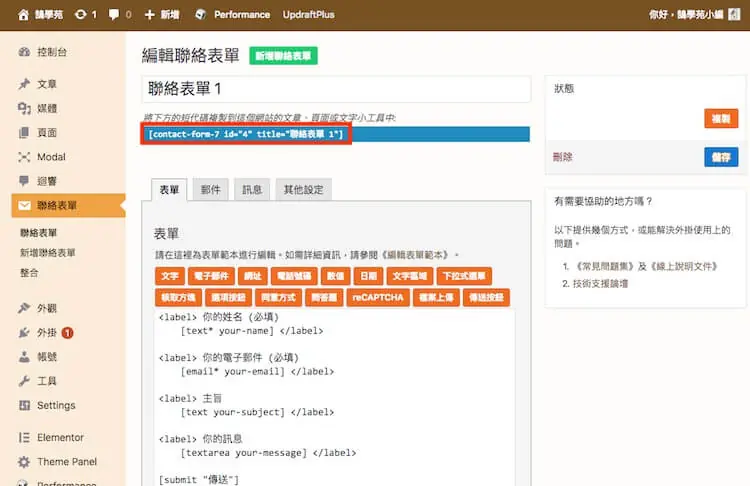Click the 文章 pushpin icon in sidebar
The width and height of the screenshot is (750, 486).
point(24,84)
